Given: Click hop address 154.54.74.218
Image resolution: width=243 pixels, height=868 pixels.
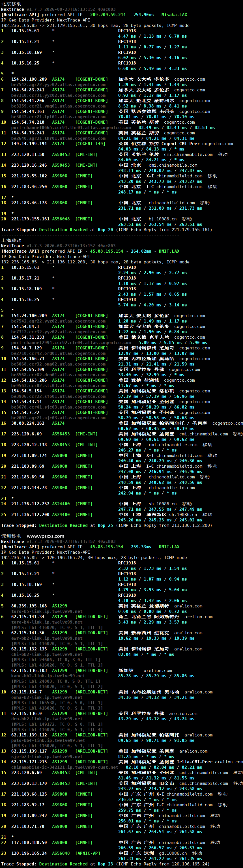Looking at the screenshot, I should [x=28, y=122].
